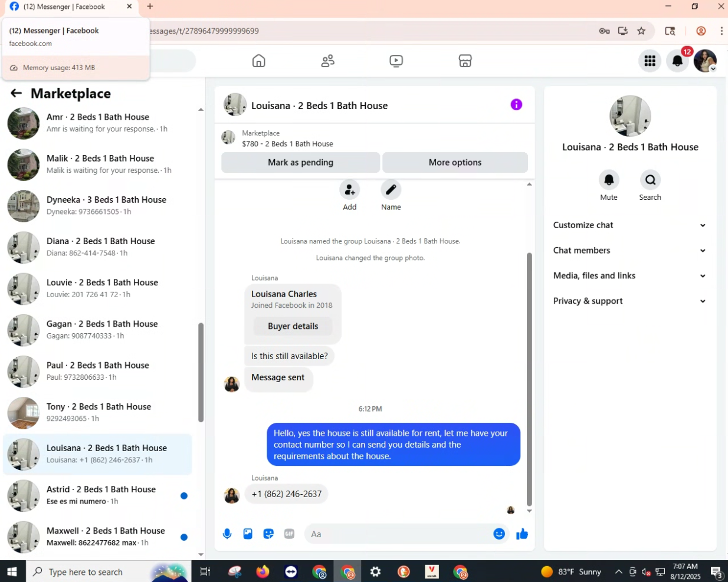Go to Facebook Home icon
This screenshot has height=582, width=728.
click(x=258, y=61)
